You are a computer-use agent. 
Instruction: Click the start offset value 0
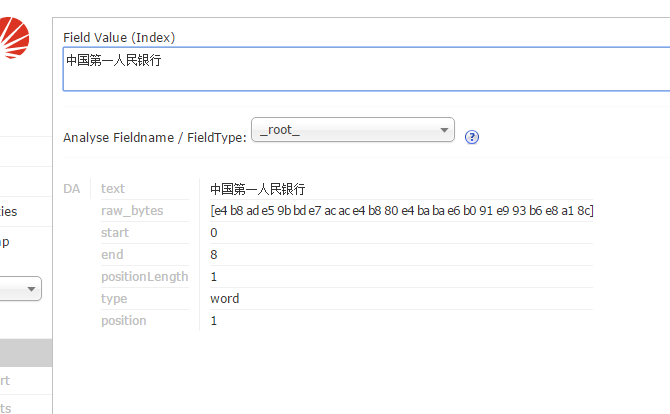(214, 233)
